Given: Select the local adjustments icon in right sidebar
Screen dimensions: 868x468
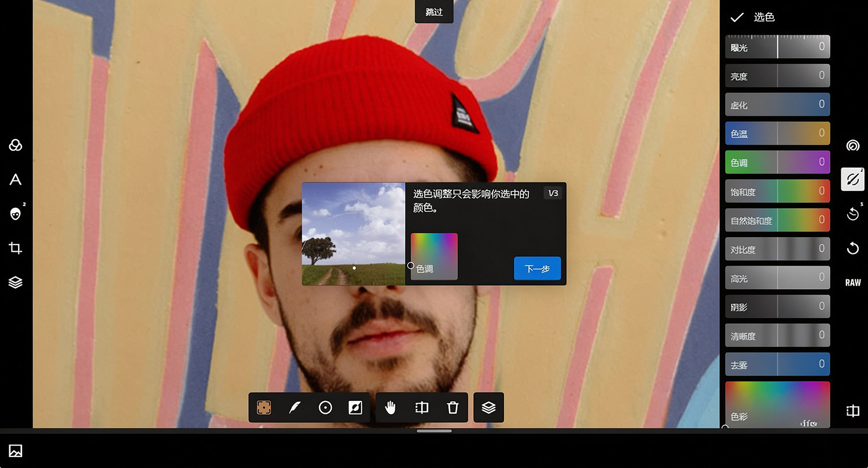Looking at the screenshot, I should 852,179.
